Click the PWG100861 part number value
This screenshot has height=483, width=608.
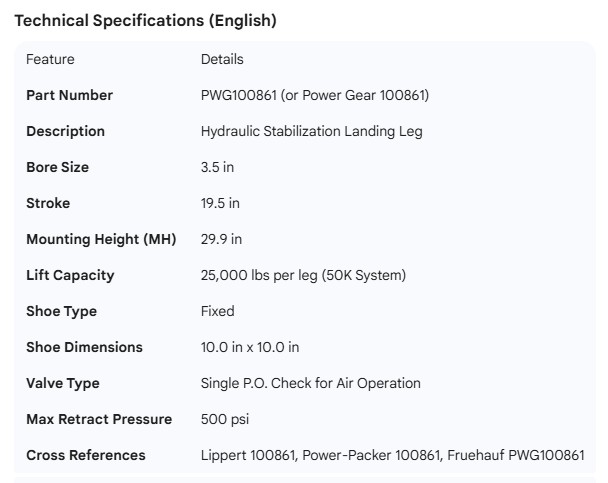pyautogui.click(x=235, y=95)
